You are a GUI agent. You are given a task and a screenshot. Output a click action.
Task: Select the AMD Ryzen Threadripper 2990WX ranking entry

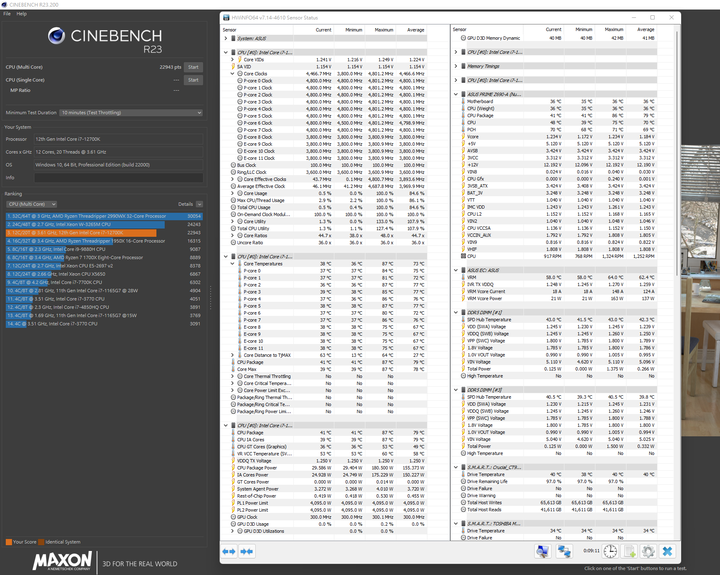click(x=104, y=216)
